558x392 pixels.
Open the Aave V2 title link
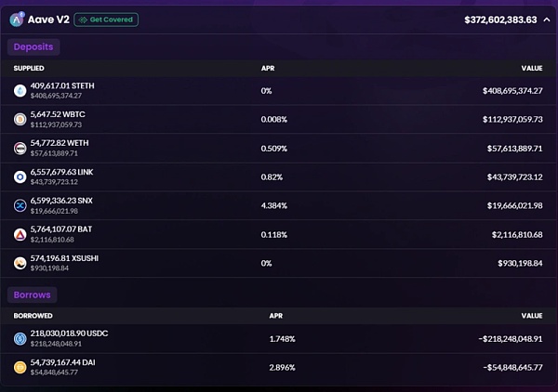[49, 20]
